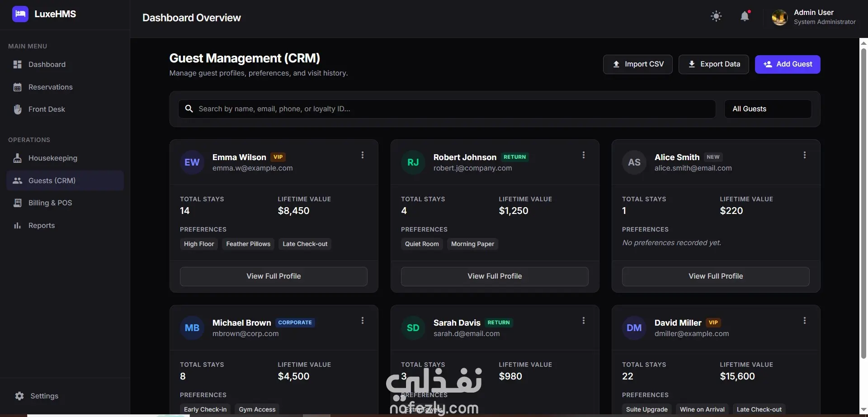Click Alice Smith's NEW badge
Viewport: 868px width, 417px height.
click(713, 157)
